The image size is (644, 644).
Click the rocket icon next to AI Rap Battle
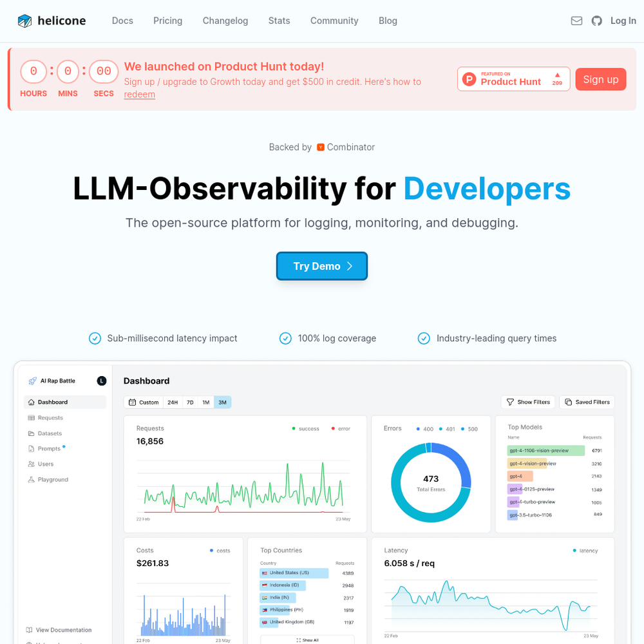click(x=32, y=381)
